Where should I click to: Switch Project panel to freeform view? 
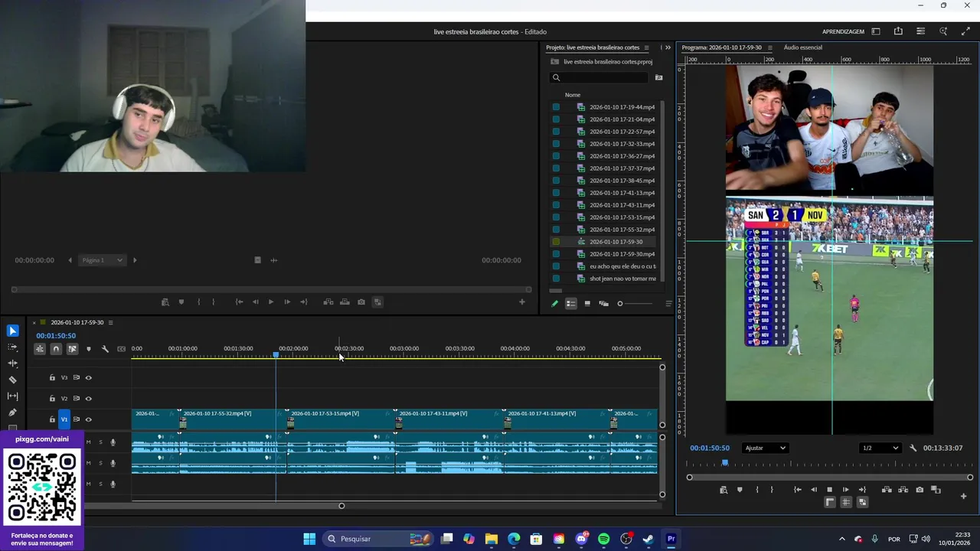[x=603, y=303]
